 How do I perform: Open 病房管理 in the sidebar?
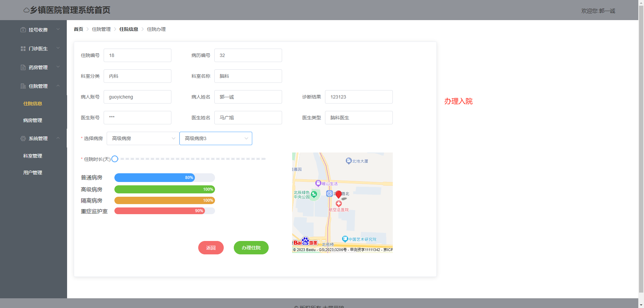click(x=33, y=120)
